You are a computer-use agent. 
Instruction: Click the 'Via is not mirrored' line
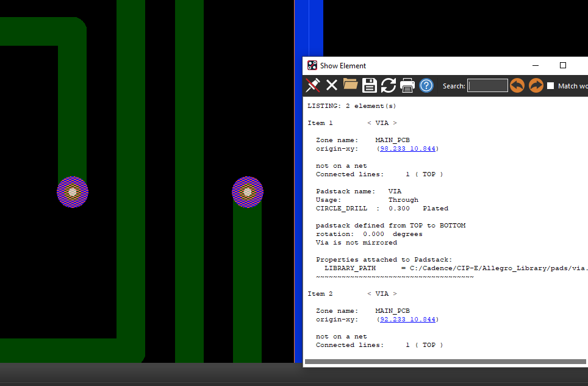click(x=356, y=243)
